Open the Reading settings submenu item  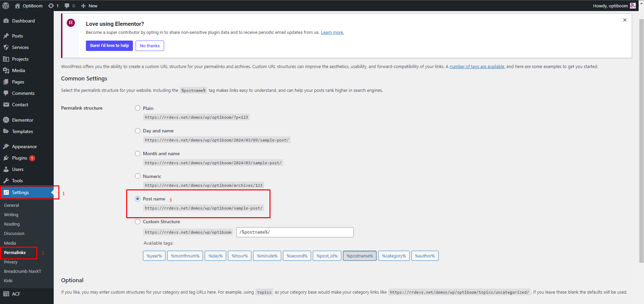tap(12, 224)
